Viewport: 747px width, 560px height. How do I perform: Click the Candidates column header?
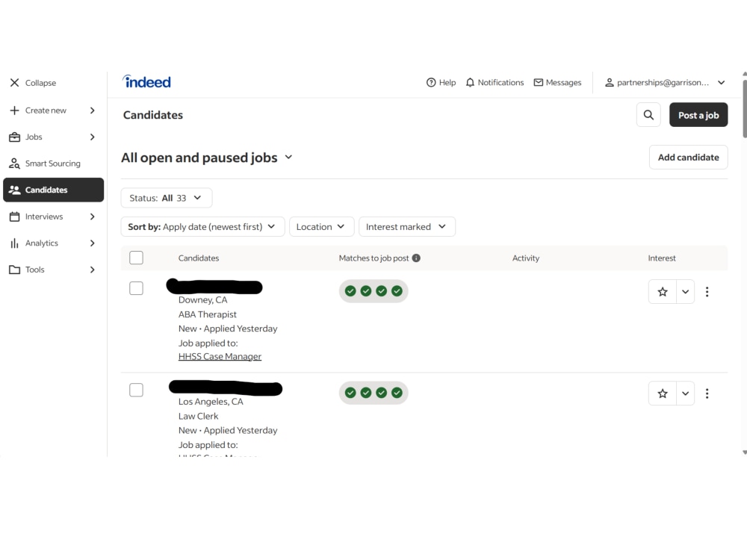coord(199,258)
